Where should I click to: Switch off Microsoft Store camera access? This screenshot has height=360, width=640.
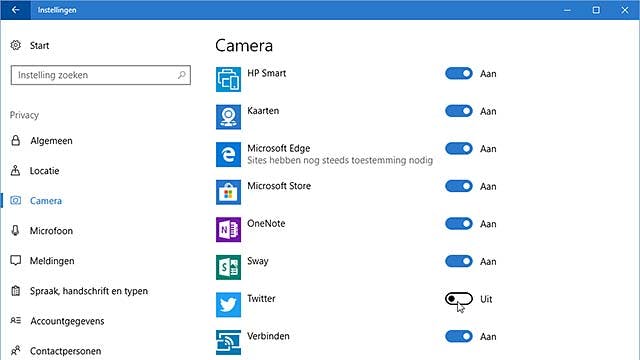click(x=459, y=186)
